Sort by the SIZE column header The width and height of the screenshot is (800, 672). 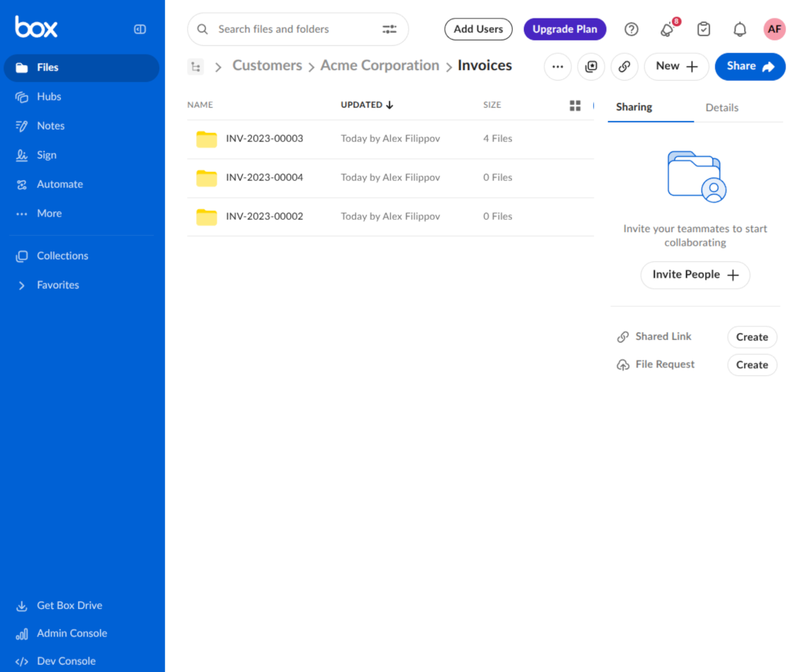point(492,105)
